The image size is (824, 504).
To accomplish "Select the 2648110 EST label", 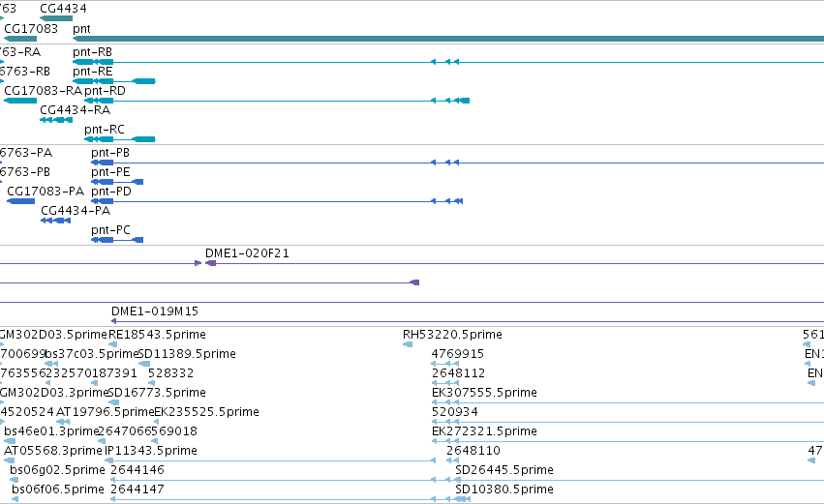I will 473,452.
